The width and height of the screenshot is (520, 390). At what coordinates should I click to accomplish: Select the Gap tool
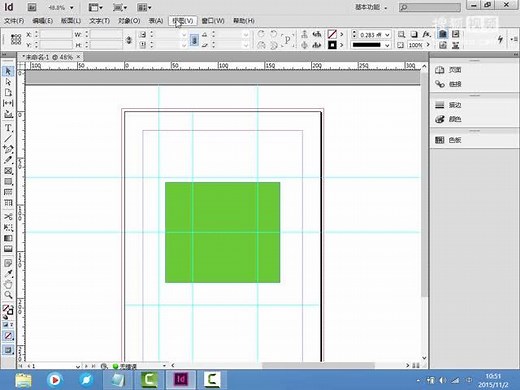click(x=8, y=103)
